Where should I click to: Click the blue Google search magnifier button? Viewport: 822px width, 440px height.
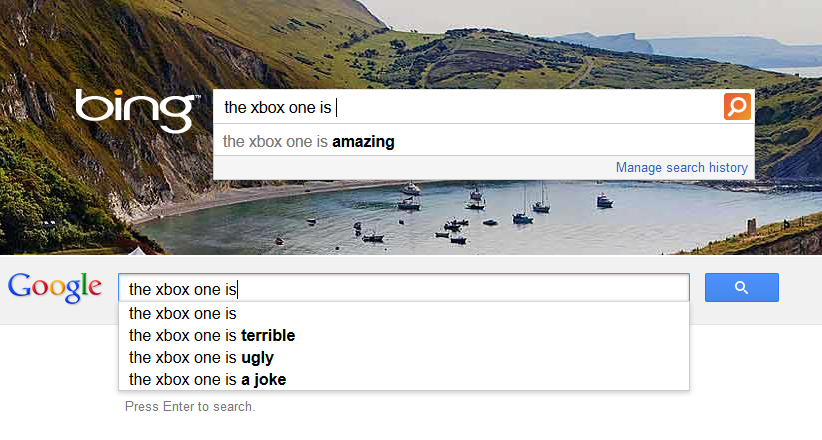(741, 288)
